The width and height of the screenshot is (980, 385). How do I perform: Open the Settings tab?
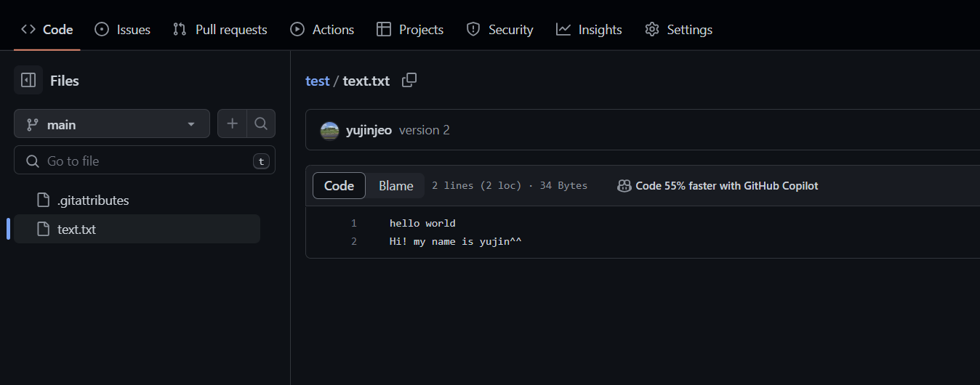(x=678, y=30)
